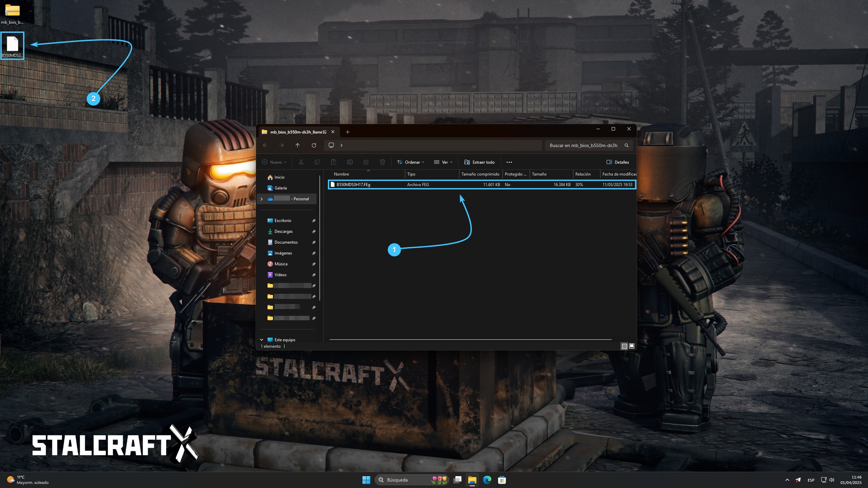
Task: Click the Back navigation arrow in Explorer
Action: tap(265, 145)
